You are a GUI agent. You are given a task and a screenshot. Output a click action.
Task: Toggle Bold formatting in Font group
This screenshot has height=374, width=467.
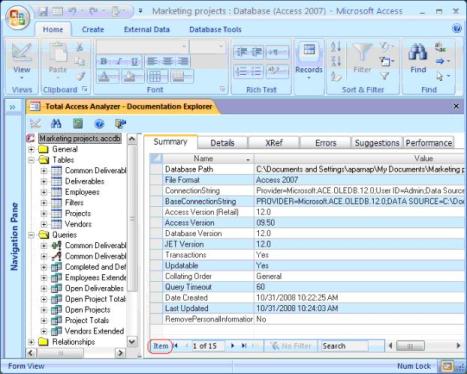coord(104,61)
